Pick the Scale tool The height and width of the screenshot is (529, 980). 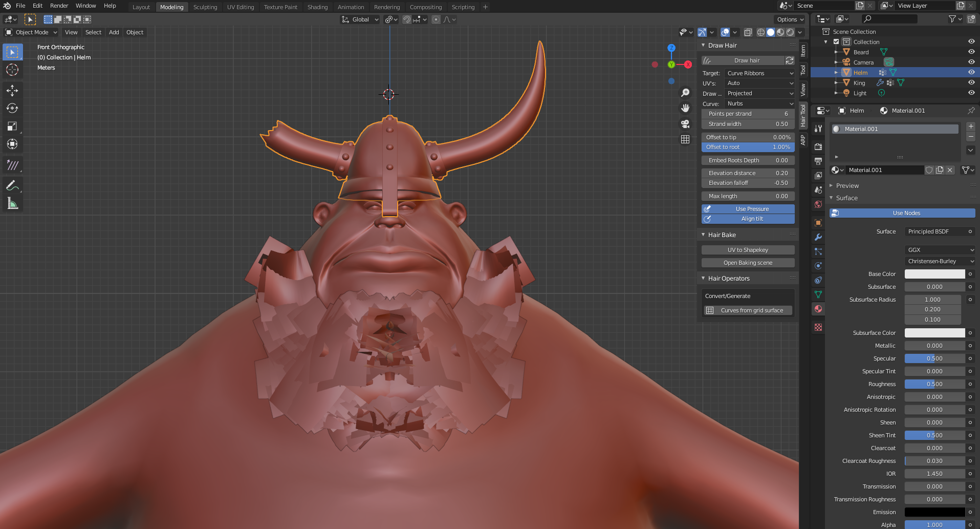point(12,126)
